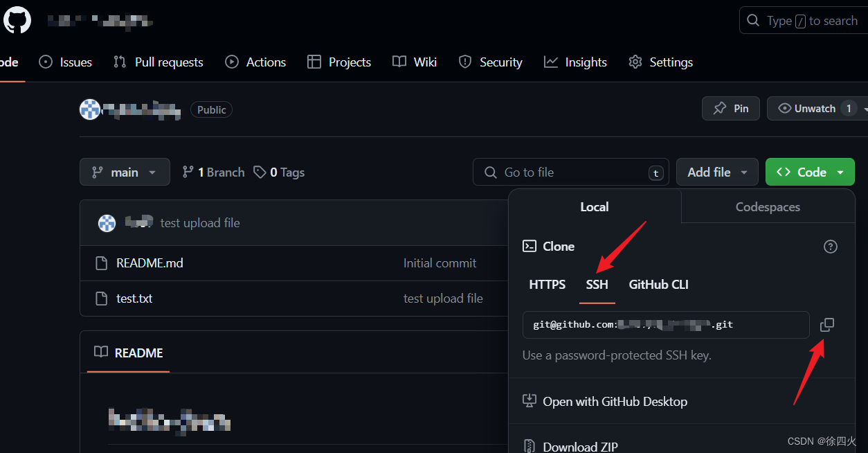Viewport: 868px width, 453px height.
Task: Open the main branch selector dropdown
Action: 125,172
